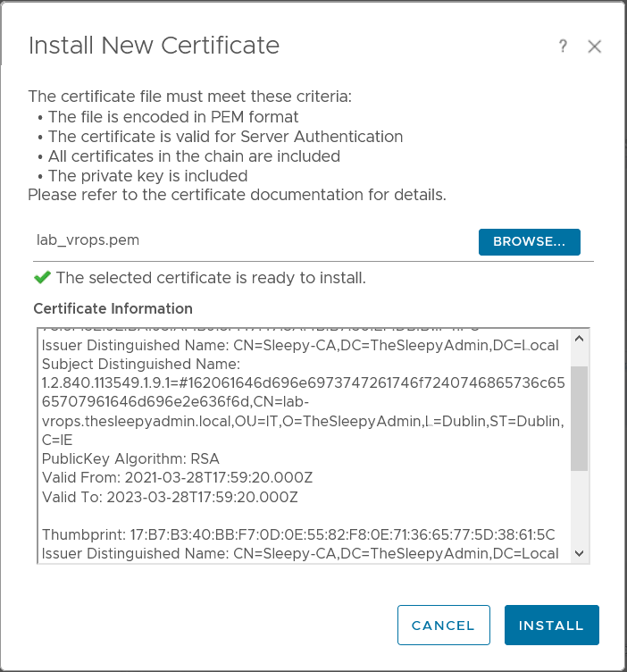Click 'The private key is included' bullet

click(147, 176)
